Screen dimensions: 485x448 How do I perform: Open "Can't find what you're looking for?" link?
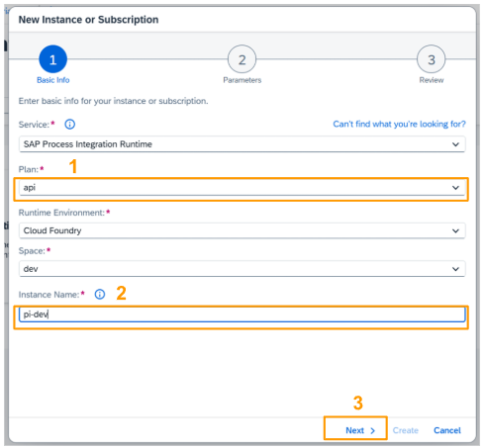[399, 124]
